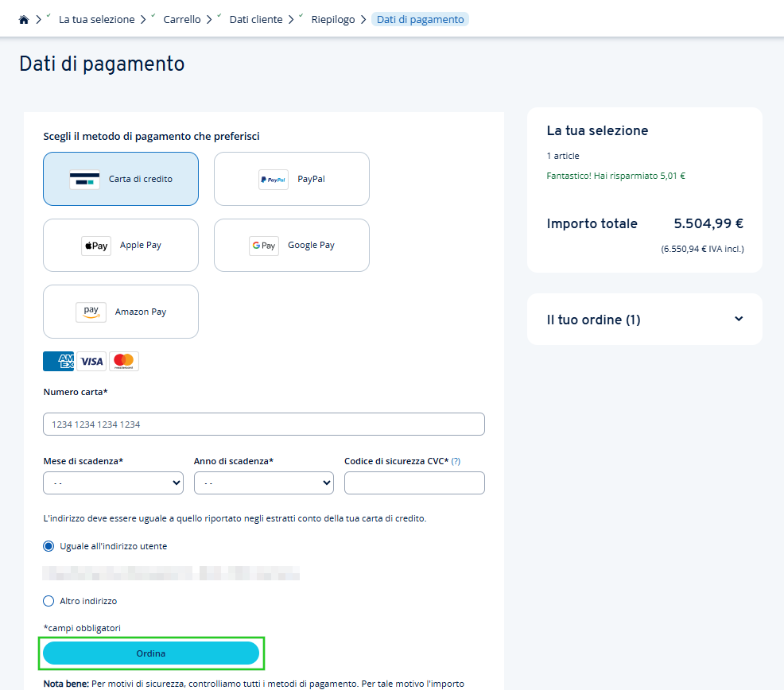The height and width of the screenshot is (690, 784).
Task: Select 'Uguale all'indirizzo utente' radio button
Action: [49, 546]
